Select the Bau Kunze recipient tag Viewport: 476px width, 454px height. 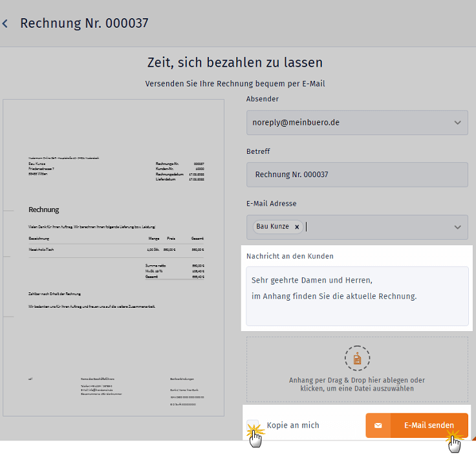[x=272, y=227]
